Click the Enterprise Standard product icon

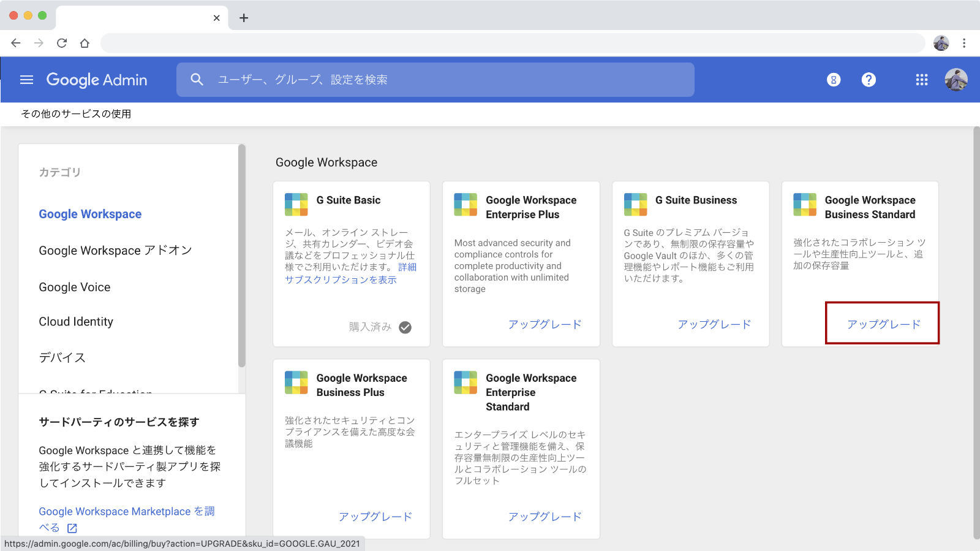(466, 382)
